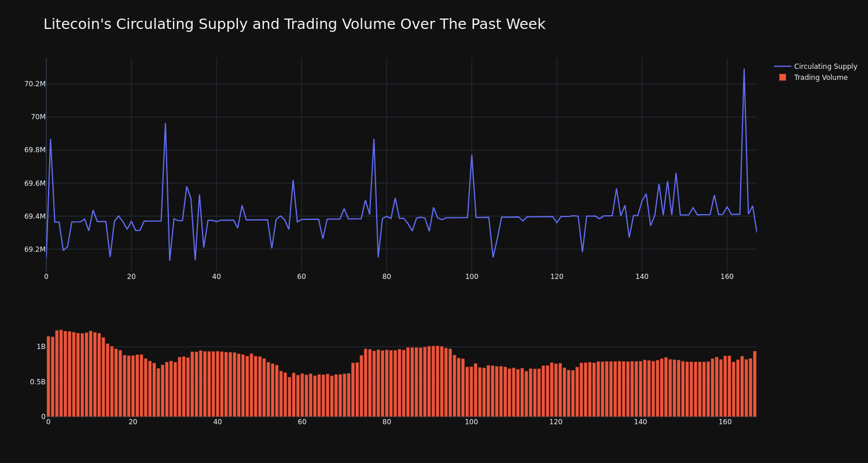The width and height of the screenshot is (868, 463).
Task: Click the 69.2M y-axis label
Action: point(35,249)
